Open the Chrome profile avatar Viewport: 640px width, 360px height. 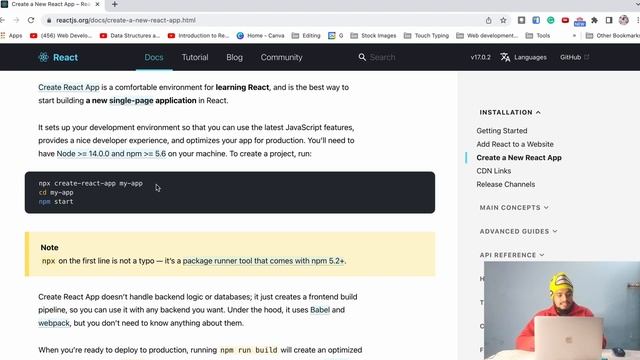pyautogui.click(x=624, y=20)
